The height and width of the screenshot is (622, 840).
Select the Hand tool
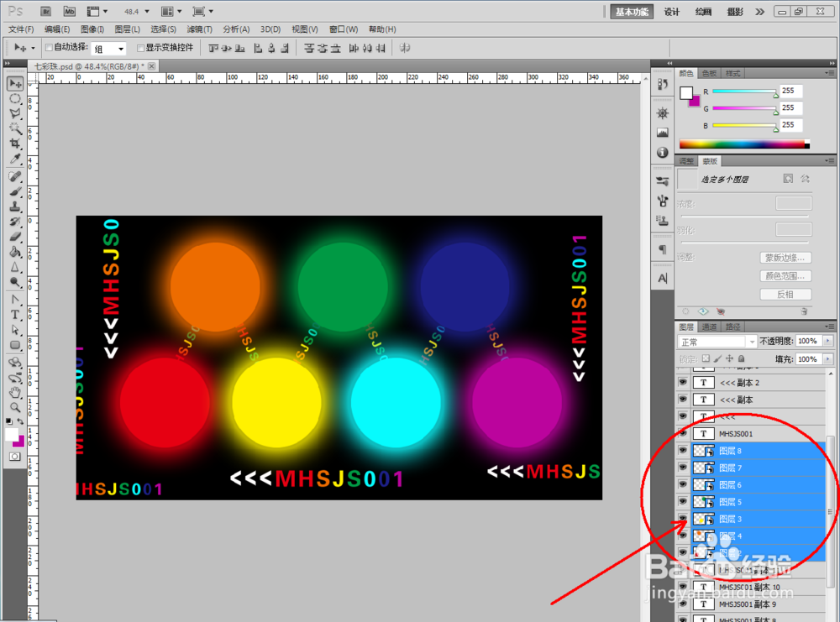click(15, 393)
